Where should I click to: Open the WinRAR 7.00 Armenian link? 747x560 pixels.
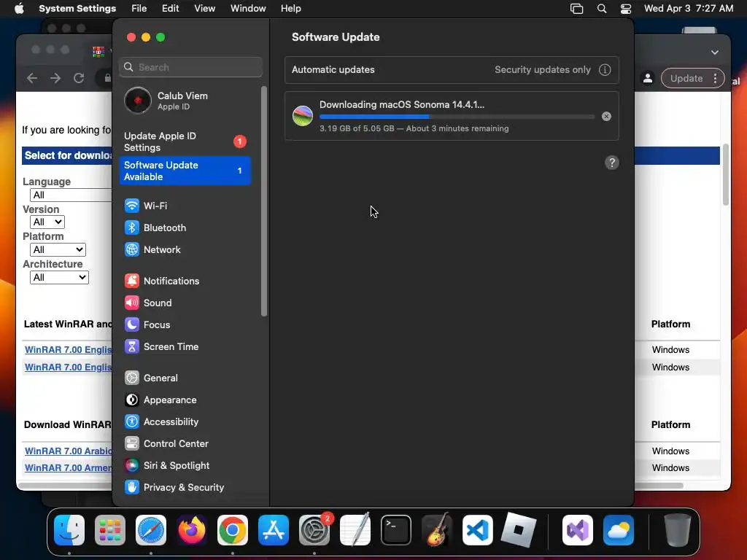click(x=68, y=467)
